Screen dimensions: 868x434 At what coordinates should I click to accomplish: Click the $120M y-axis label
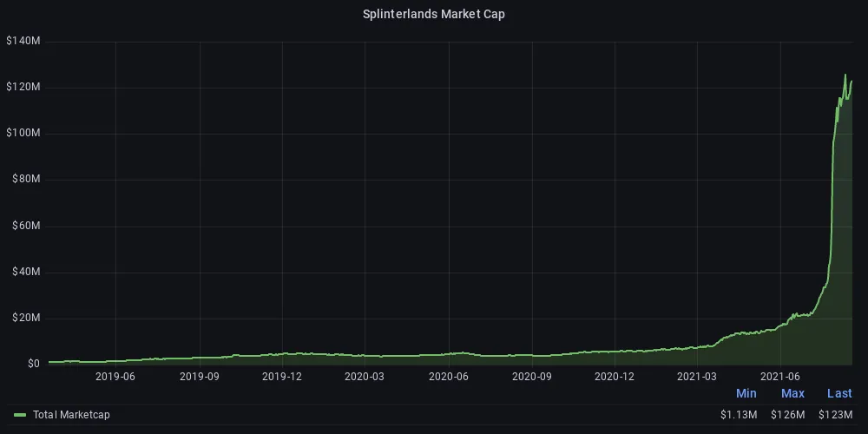23,88
